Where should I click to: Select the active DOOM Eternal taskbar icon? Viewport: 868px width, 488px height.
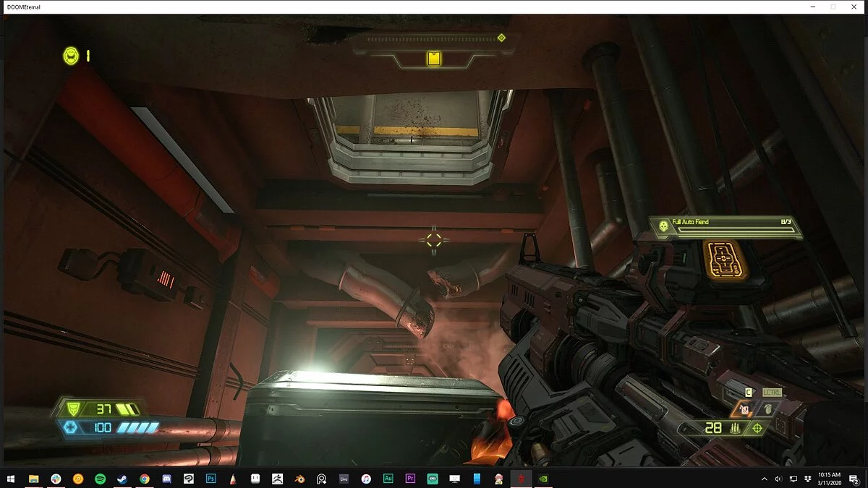point(522,479)
